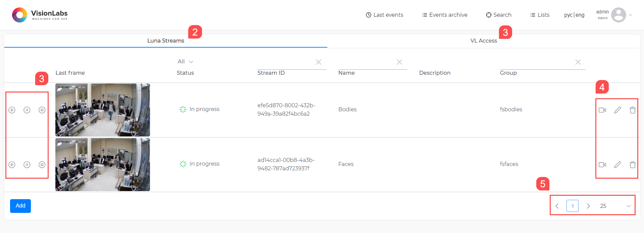This screenshot has height=233, width=644.
Task: Switch to Luna Streams tab
Action: click(166, 41)
